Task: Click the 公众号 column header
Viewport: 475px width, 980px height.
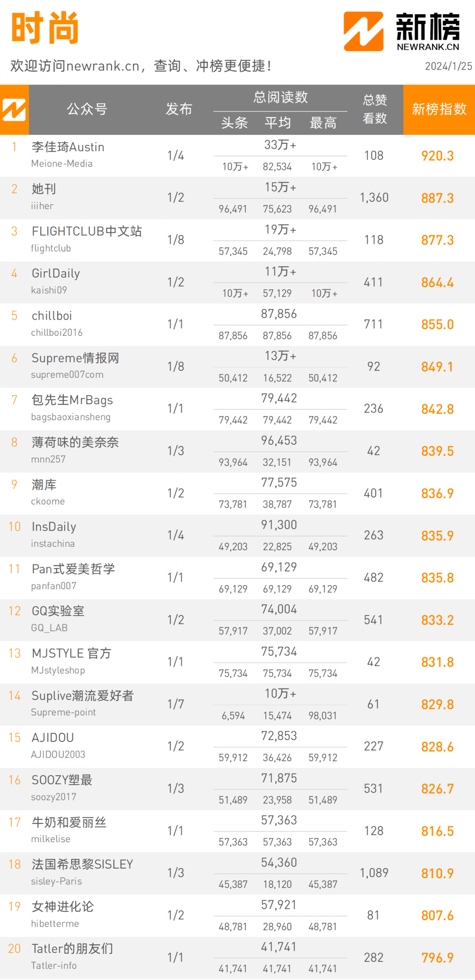Action: tap(87, 109)
